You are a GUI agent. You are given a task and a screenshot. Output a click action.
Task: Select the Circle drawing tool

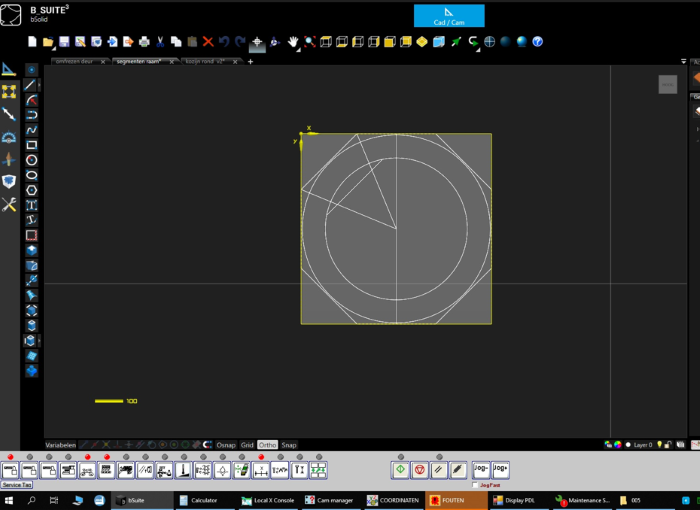31,160
